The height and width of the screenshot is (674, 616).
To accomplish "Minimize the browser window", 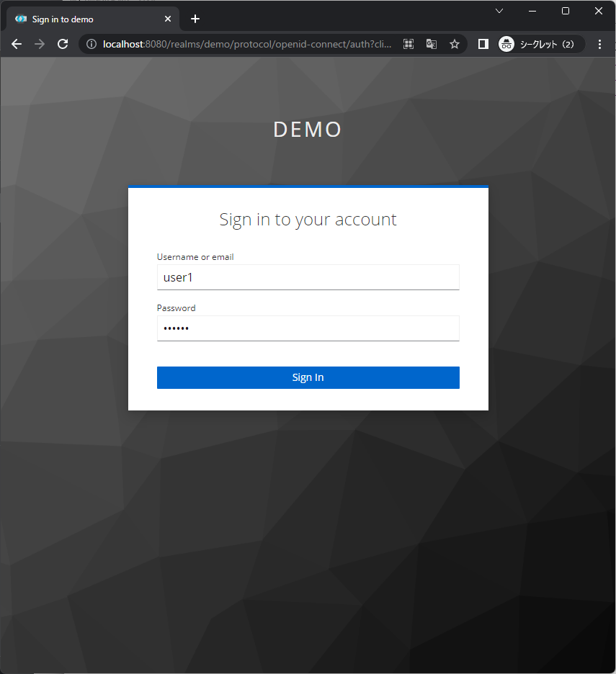I will coord(532,11).
